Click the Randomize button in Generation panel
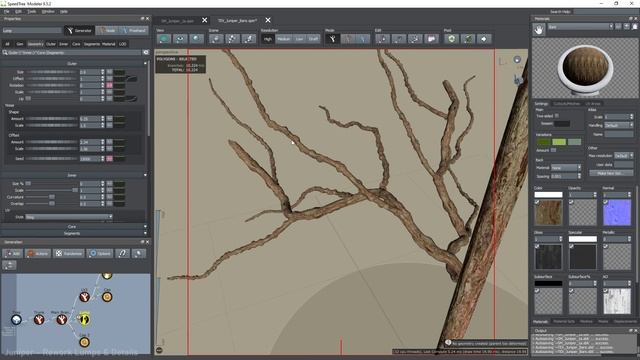640x360 pixels. pos(69,253)
